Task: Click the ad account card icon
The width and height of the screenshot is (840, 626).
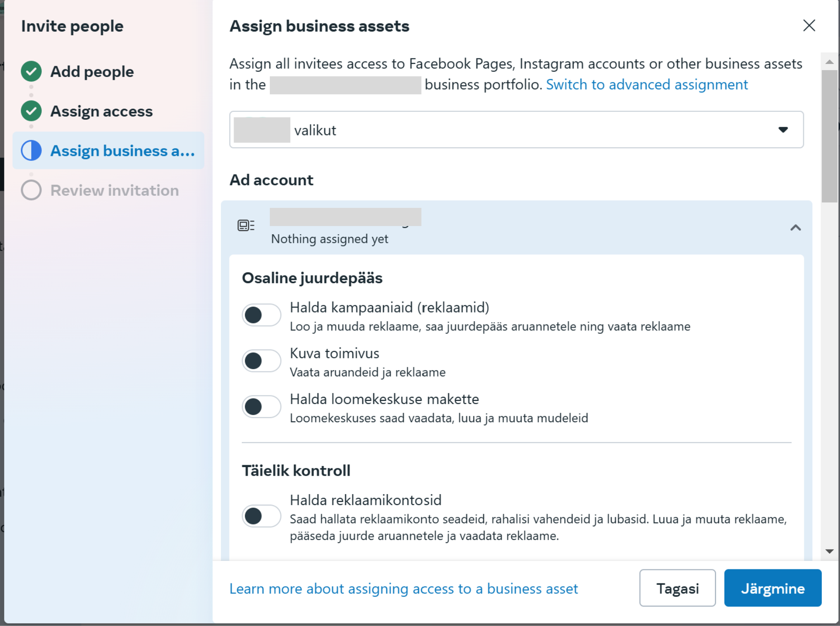Action: (x=246, y=225)
